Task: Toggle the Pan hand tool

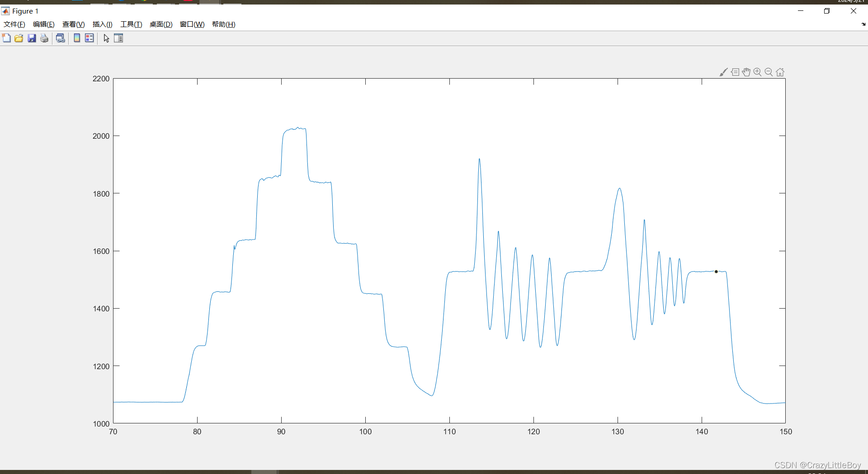Action: pos(746,72)
